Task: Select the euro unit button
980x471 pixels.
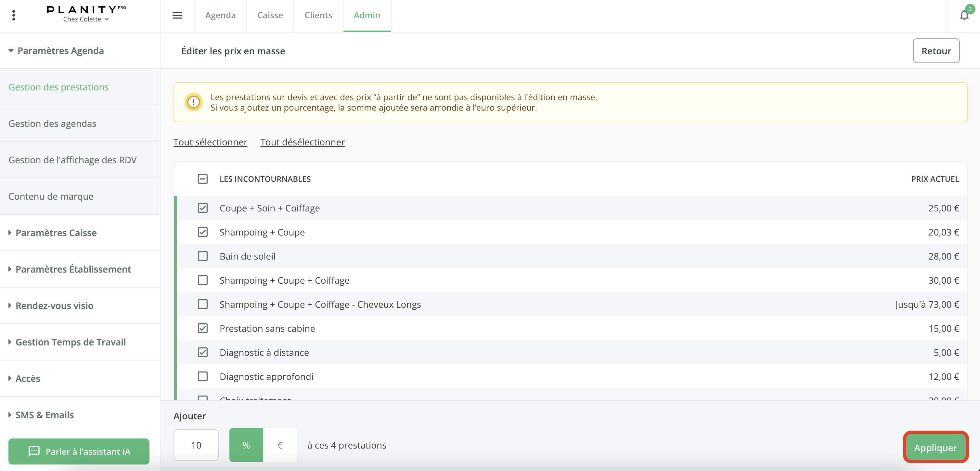Action: [280, 445]
